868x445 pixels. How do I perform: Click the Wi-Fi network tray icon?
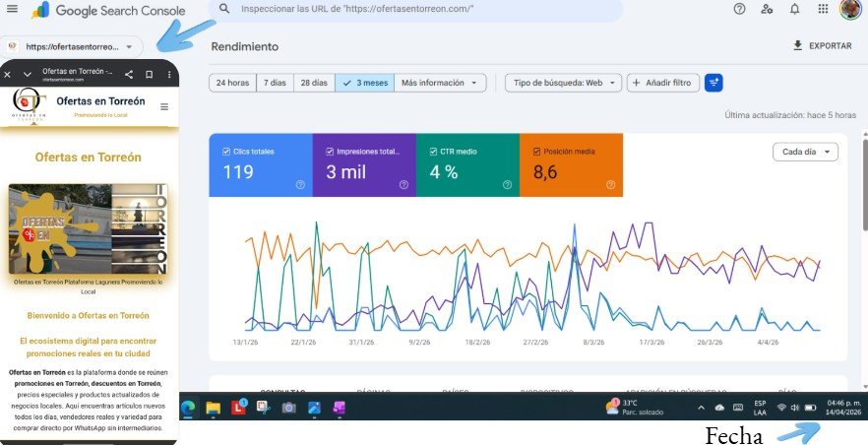pos(781,408)
